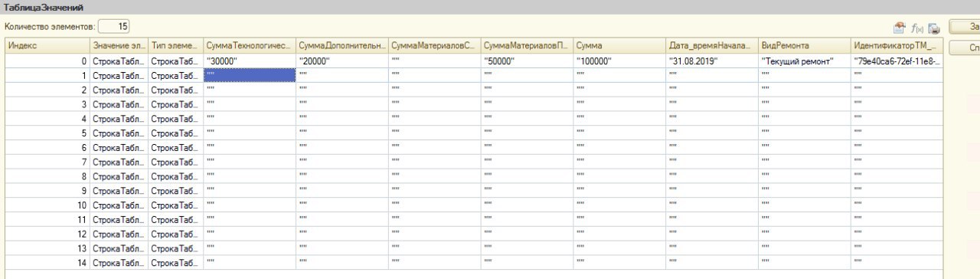
Task: Click index cell 3
Action: [47, 104]
